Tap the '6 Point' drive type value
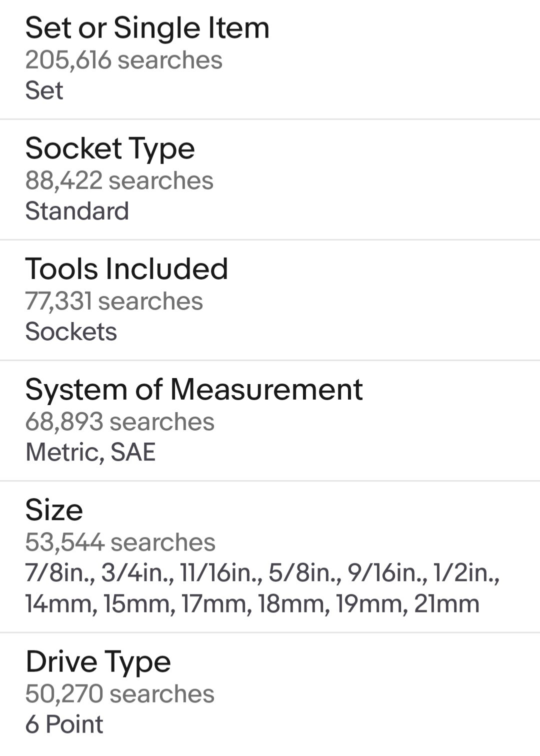Screen dimensions: 540x756 (64, 724)
